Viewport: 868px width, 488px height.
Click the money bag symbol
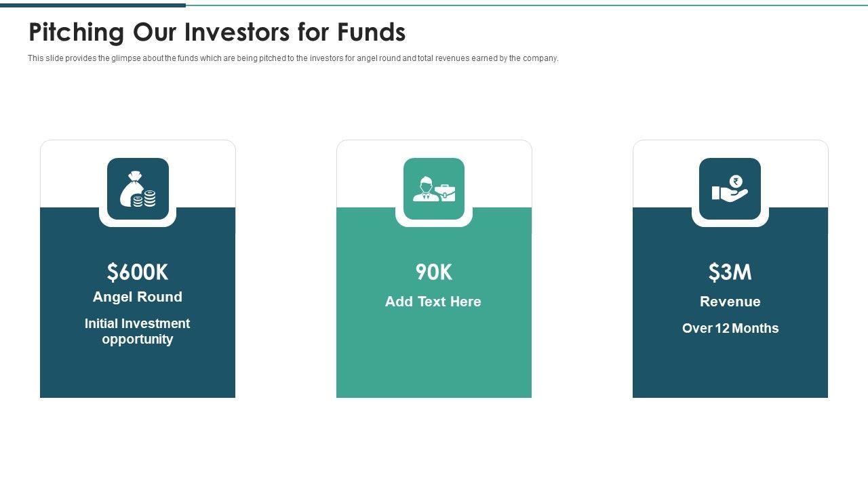click(130, 189)
